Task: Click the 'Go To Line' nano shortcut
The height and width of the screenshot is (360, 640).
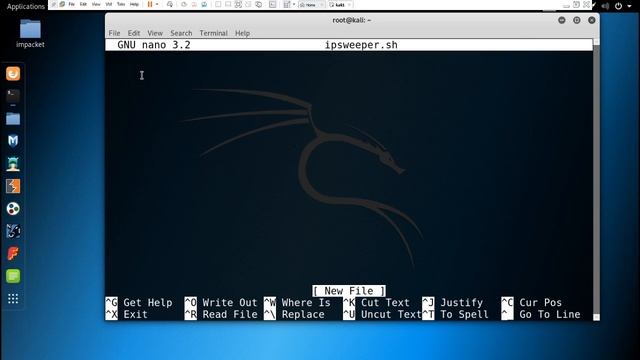Action: [x=541, y=314]
